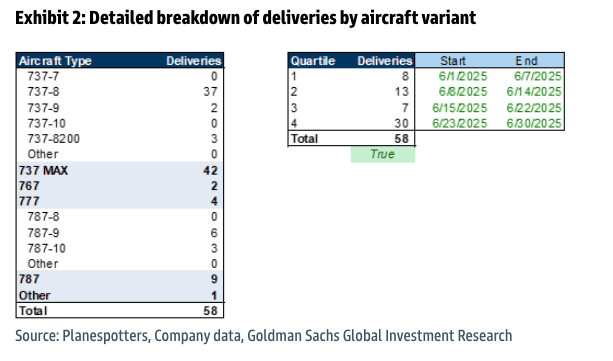Click the left table Total value 58
Viewport: 613px width, 361px height.
tap(210, 311)
